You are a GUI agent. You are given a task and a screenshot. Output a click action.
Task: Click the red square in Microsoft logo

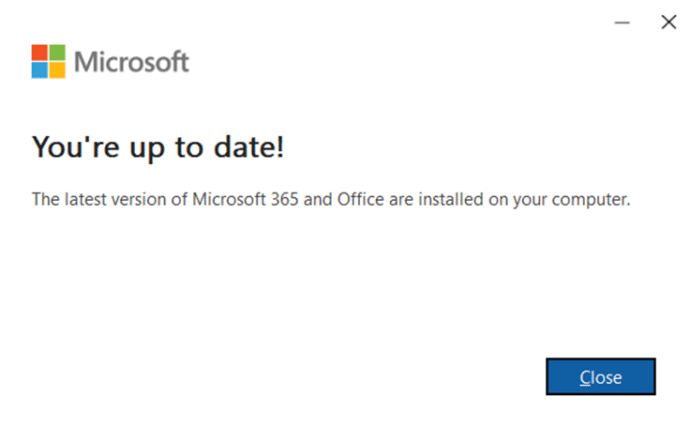click(40, 52)
